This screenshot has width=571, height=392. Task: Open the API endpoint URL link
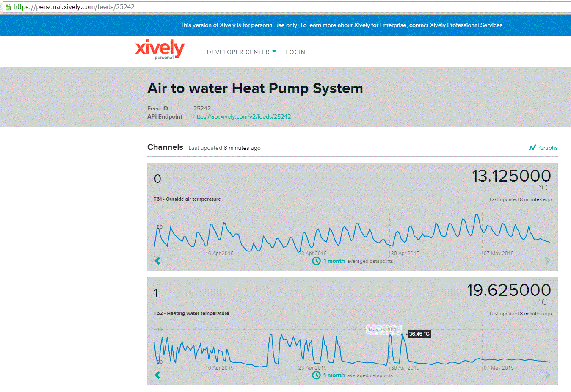[242, 116]
